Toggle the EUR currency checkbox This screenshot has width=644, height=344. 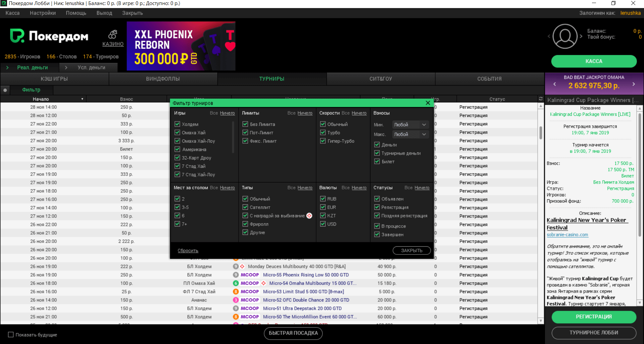tap(323, 207)
